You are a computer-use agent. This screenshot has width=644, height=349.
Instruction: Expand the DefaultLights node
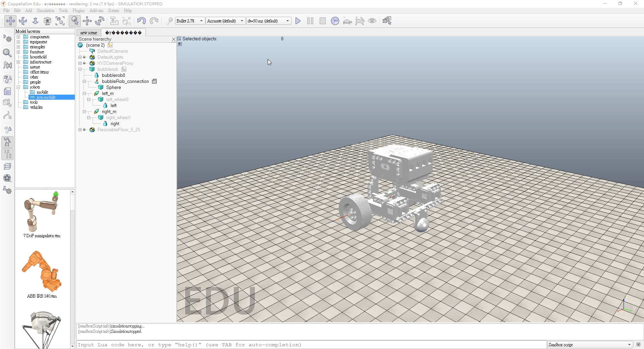pos(80,57)
